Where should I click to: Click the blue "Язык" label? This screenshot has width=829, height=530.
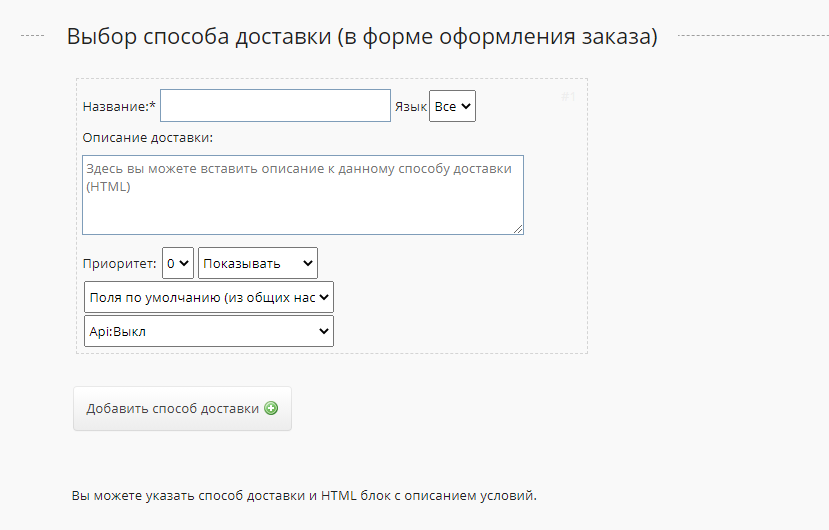[410, 106]
